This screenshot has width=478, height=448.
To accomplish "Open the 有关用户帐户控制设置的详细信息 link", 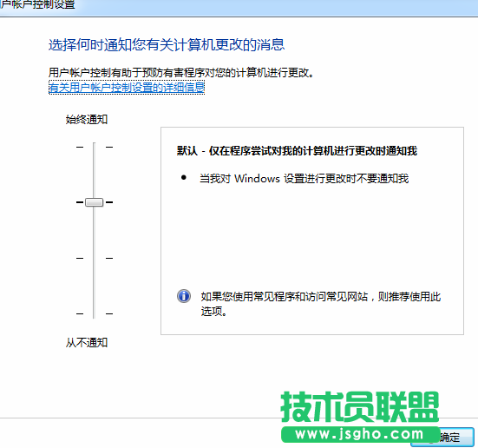I will [x=127, y=88].
